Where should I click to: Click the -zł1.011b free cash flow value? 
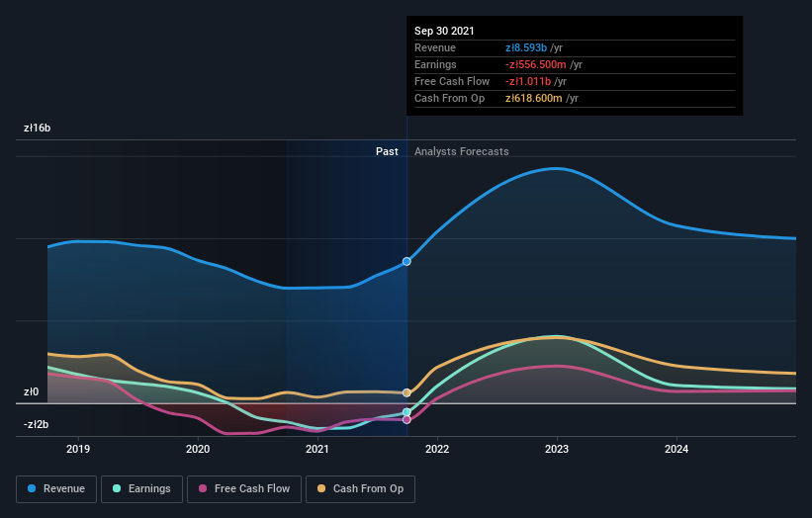[x=528, y=81]
